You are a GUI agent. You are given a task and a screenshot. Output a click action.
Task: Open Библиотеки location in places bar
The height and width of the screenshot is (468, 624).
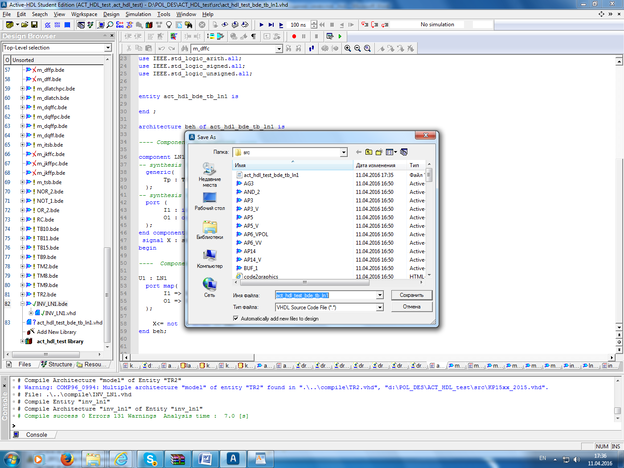(209, 231)
